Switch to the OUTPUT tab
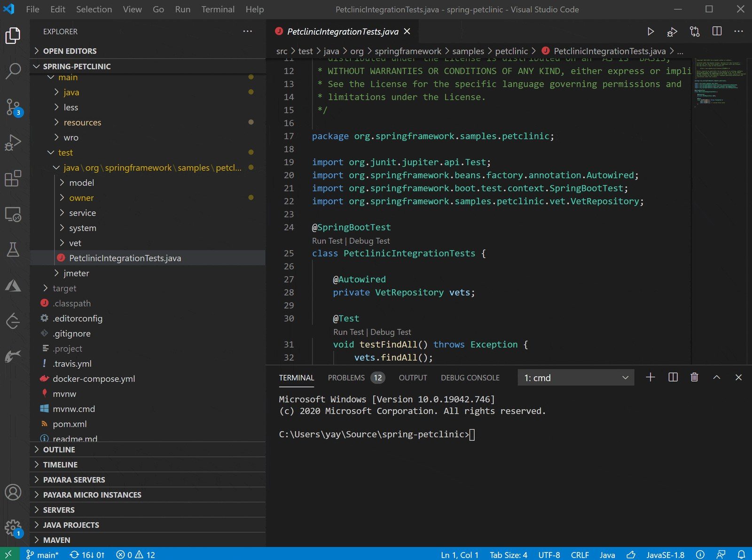This screenshot has width=752, height=560. [x=413, y=378]
